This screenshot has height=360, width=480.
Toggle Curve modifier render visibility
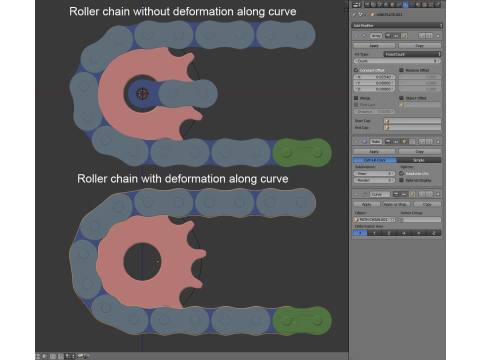point(396,194)
